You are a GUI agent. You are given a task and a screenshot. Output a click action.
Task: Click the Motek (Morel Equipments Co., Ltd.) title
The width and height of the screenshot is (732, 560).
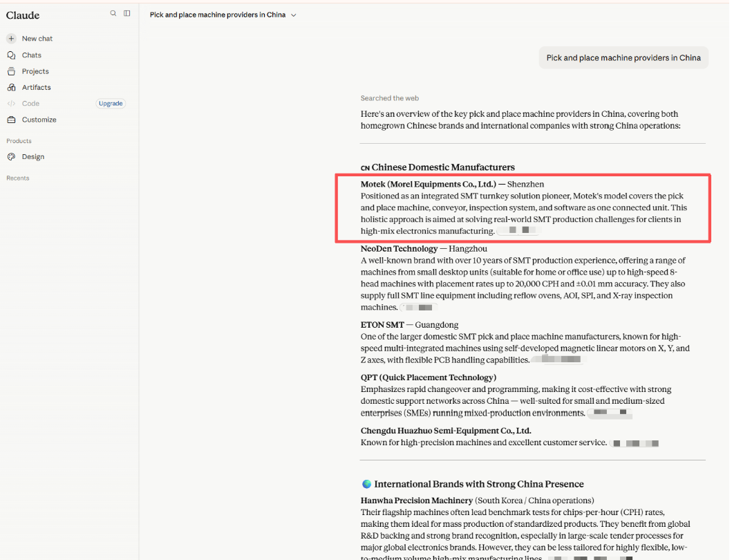click(428, 184)
